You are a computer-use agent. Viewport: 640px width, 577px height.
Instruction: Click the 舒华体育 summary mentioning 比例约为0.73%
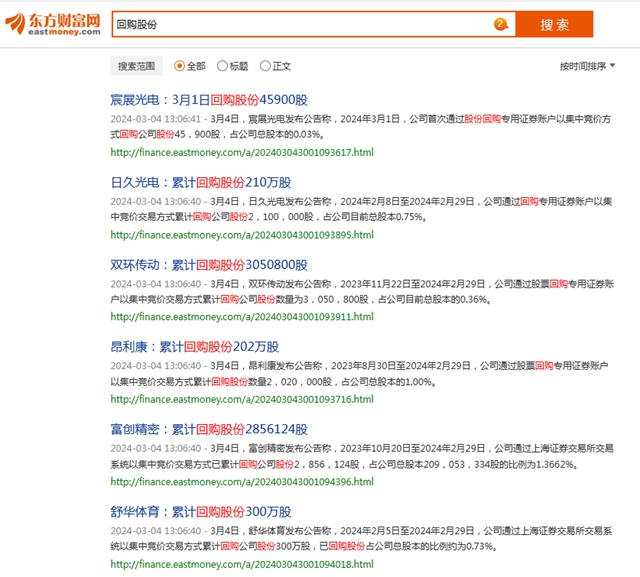361,539
